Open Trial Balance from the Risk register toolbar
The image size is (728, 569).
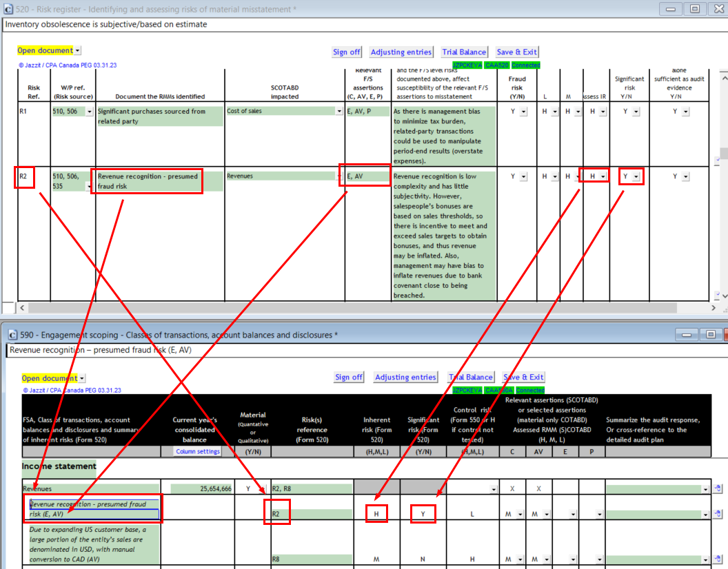[x=463, y=52]
